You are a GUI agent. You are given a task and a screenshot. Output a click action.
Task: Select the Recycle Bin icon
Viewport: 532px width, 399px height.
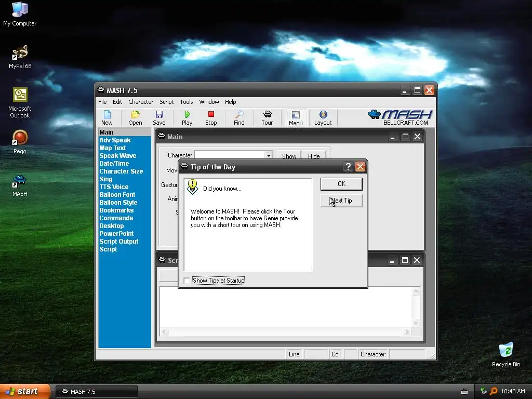506,355
